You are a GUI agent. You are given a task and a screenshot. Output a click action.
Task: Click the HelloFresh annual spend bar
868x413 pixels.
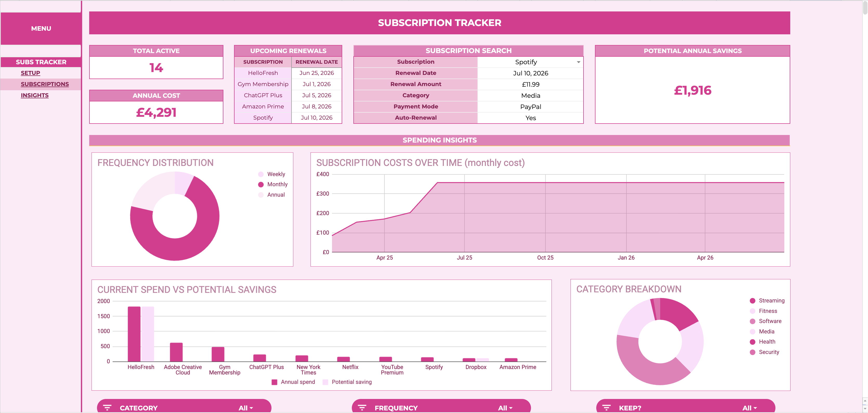pyautogui.click(x=134, y=334)
